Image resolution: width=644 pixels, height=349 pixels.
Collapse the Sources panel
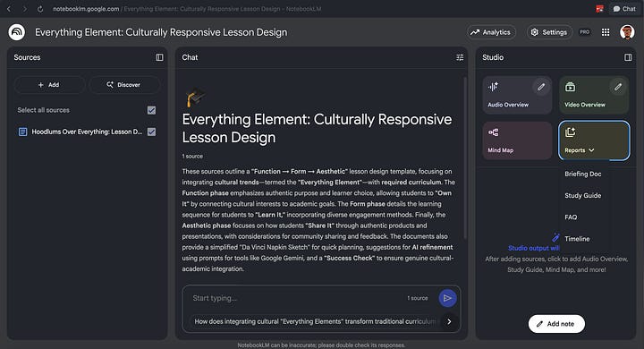tap(159, 57)
